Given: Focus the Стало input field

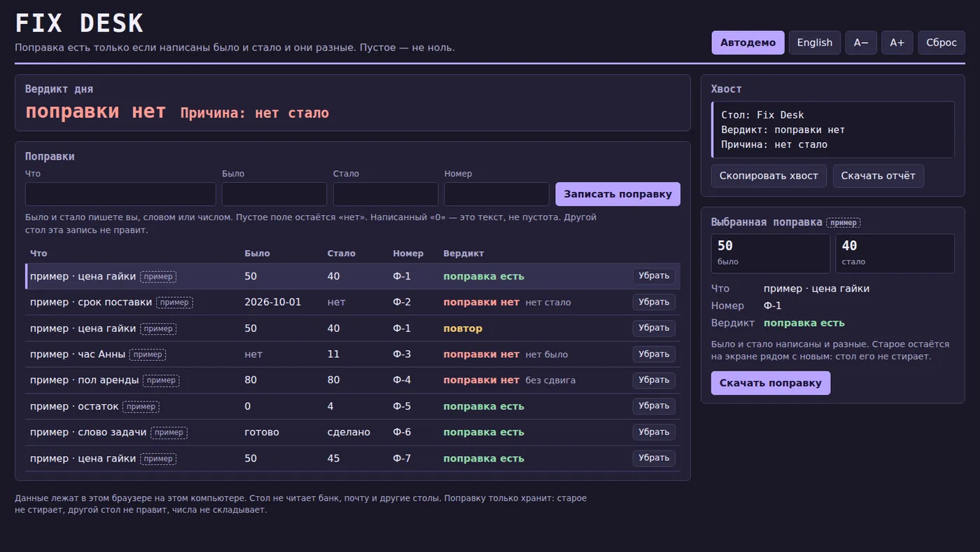Looking at the screenshot, I should tap(386, 194).
